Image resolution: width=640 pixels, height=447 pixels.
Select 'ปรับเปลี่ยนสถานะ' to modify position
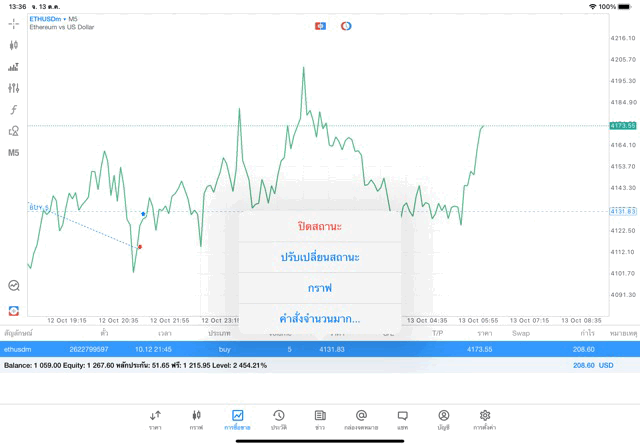pyautogui.click(x=320, y=257)
